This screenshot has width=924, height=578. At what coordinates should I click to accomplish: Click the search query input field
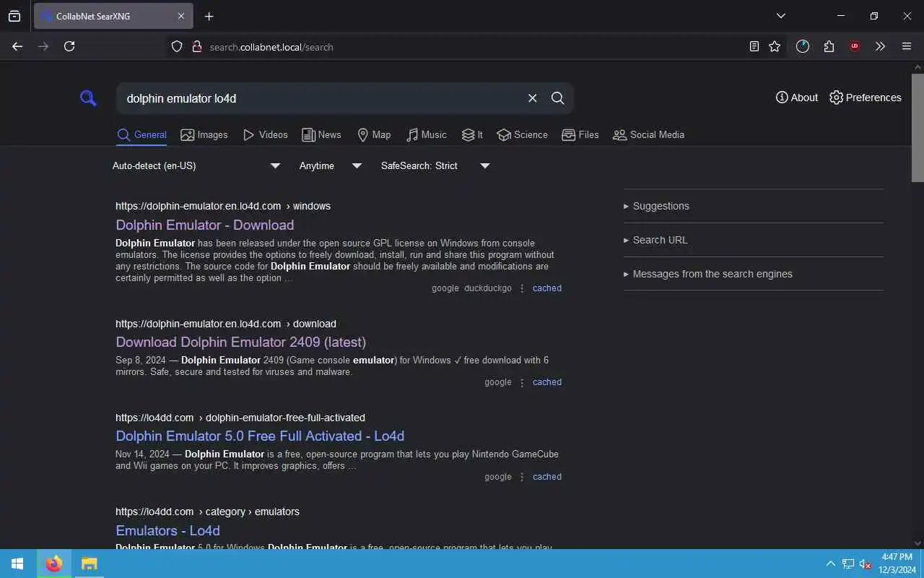321,98
